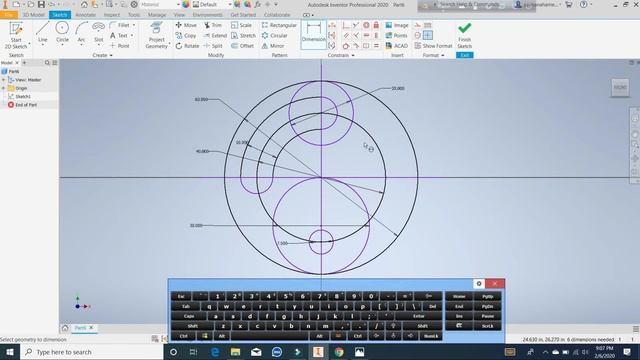The width and height of the screenshot is (640, 360).
Task: Select the Offset tool
Action: (242, 46)
